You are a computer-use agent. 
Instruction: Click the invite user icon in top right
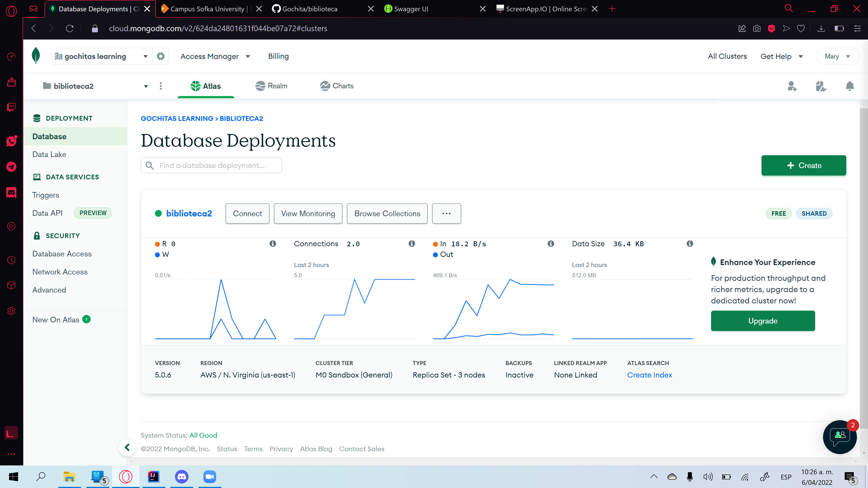tap(792, 86)
